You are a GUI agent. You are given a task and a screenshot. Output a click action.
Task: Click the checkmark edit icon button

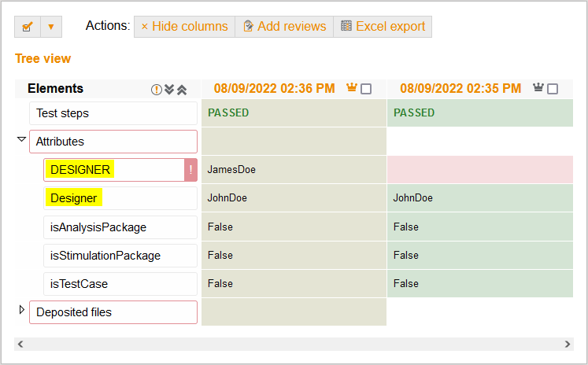27,27
